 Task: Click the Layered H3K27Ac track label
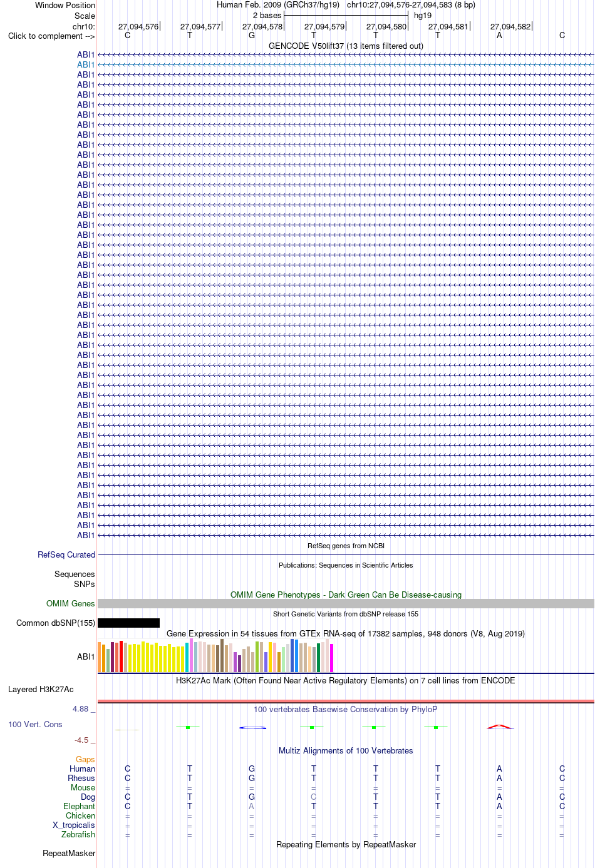41,689
